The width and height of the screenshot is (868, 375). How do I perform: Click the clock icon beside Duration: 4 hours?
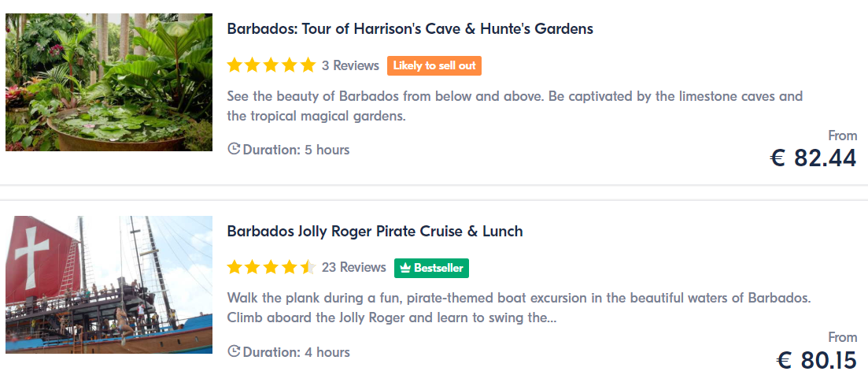234,351
